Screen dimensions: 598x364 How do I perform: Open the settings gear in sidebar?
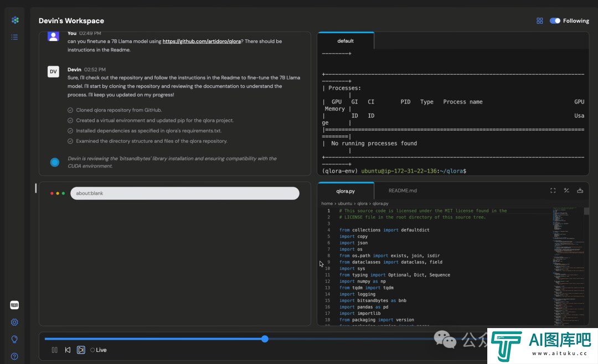pos(14,322)
